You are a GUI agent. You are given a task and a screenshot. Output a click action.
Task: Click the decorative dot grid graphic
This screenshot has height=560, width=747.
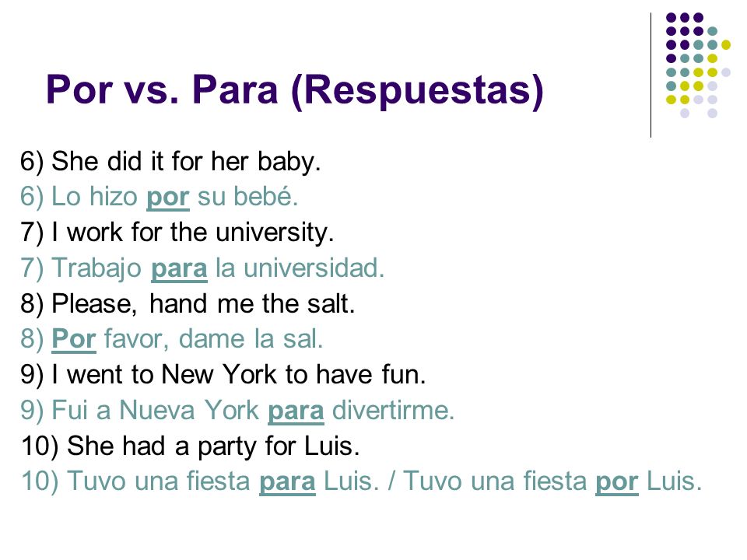(x=698, y=65)
